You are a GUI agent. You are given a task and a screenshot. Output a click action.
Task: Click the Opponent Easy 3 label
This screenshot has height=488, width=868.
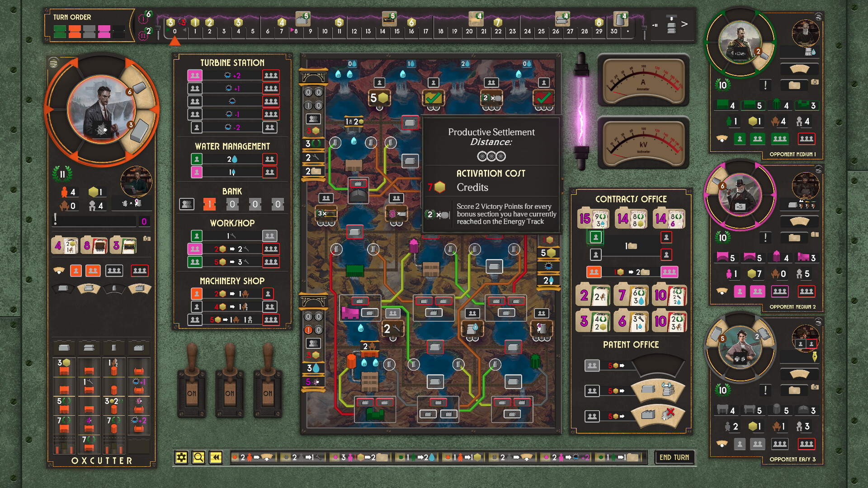[793, 460]
